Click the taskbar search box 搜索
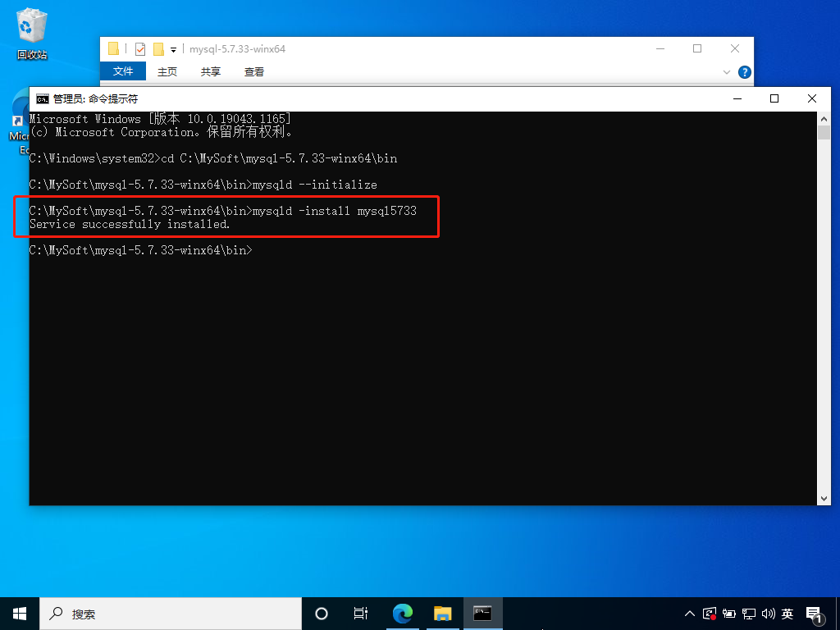The height and width of the screenshot is (630, 840). click(172, 614)
